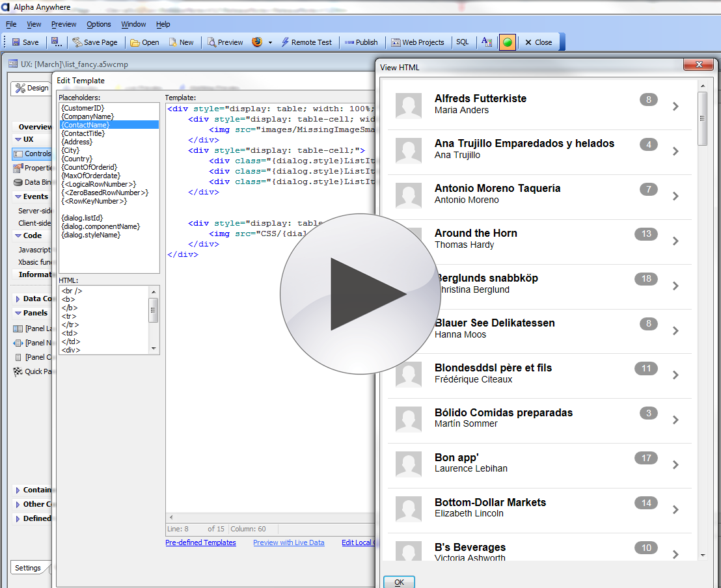Close the View HTML dialog
The image size is (721, 588).
coord(698,64)
